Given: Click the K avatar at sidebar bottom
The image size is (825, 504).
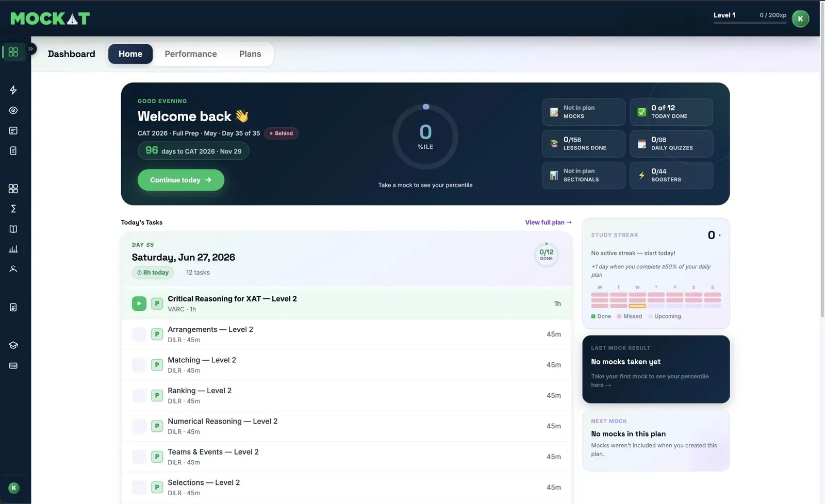Looking at the screenshot, I should point(14,488).
